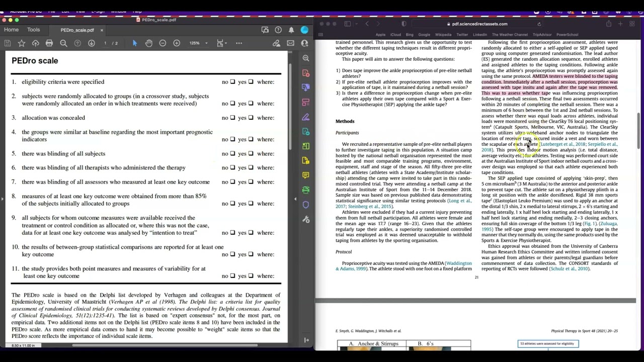Open the 'Fig. 1' reference link
This screenshot has height=362, width=644.
coord(590,224)
